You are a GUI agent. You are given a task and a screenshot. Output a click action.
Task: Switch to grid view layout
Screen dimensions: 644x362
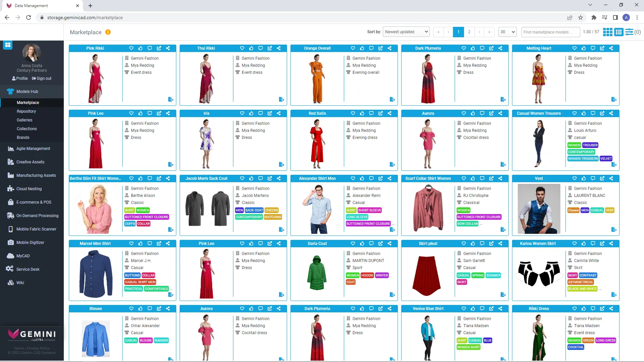(607, 32)
